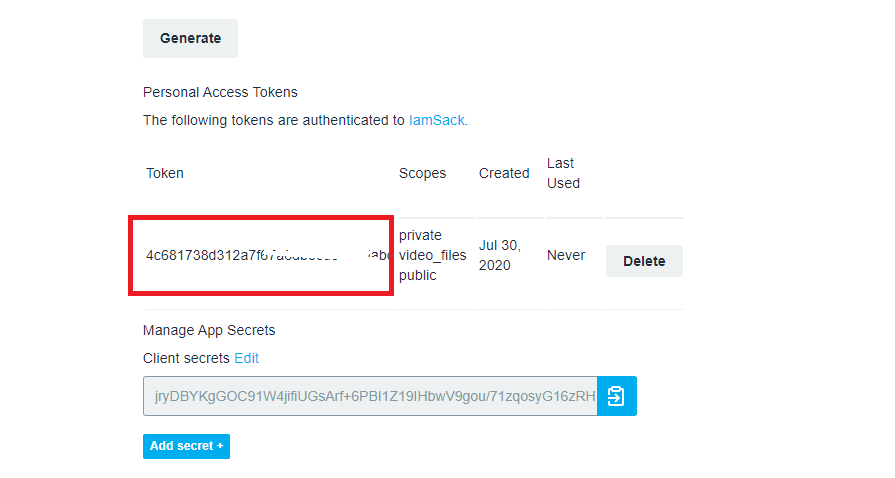The width and height of the screenshot is (895, 478).
Task: Click the Generate button
Action: click(x=190, y=38)
